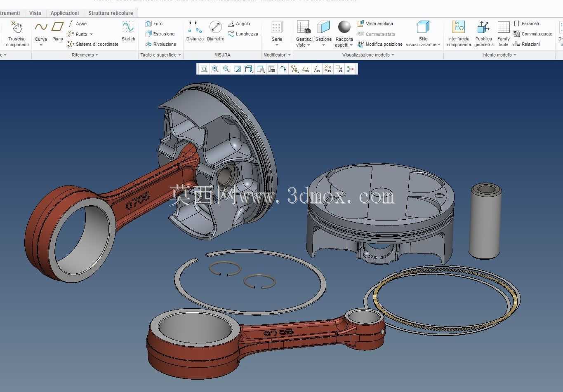The image size is (563, 392).
Task: Expand the Visualizzazione modello group
Action: coord(368,55)
